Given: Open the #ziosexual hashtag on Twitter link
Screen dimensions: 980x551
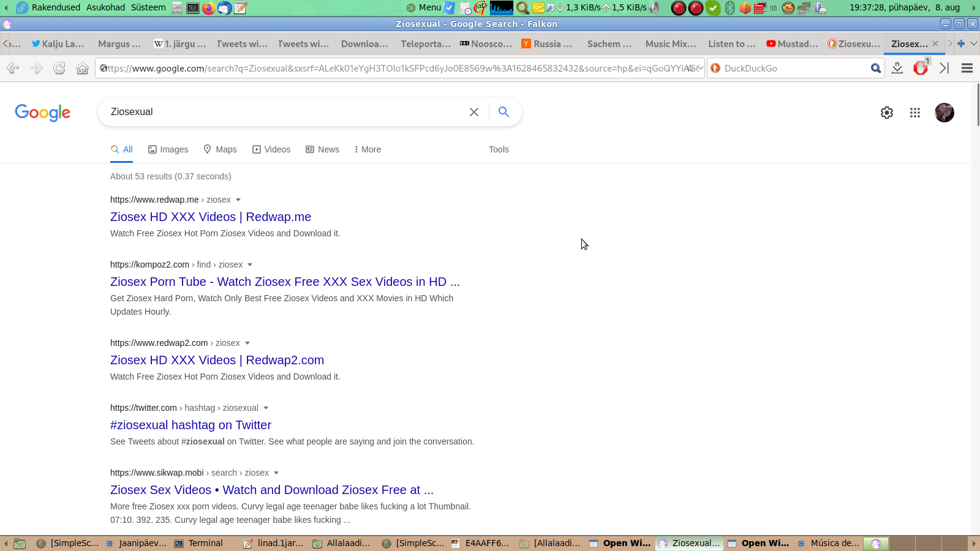Looking at the screenshot, I should (x=190, y=425).
